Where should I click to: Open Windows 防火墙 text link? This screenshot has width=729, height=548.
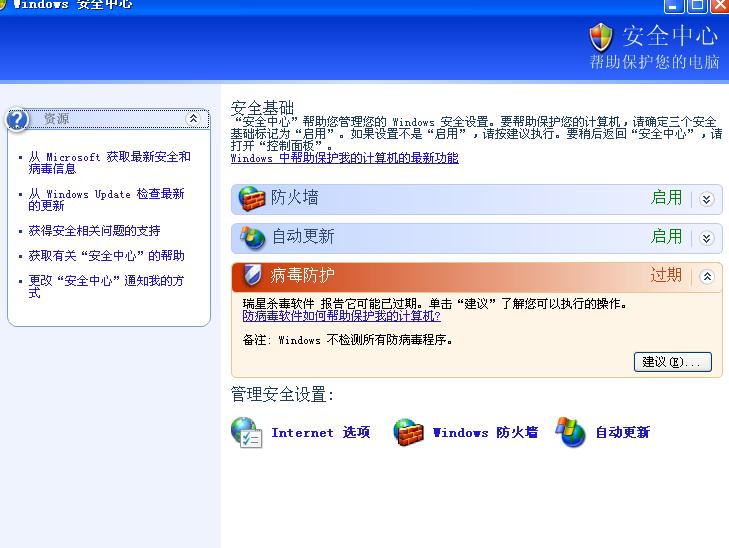[485, 432]
